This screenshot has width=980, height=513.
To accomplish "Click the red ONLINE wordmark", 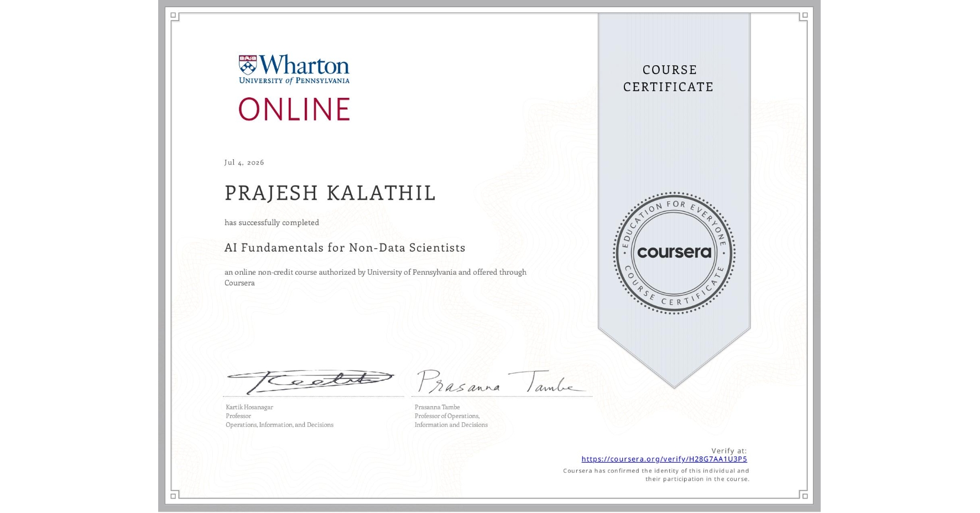I will (x=294, y=109).
